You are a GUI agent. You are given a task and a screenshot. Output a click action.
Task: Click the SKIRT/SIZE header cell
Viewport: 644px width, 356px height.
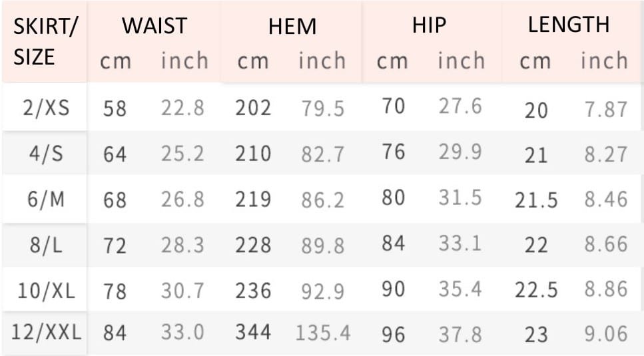point(45,41)
